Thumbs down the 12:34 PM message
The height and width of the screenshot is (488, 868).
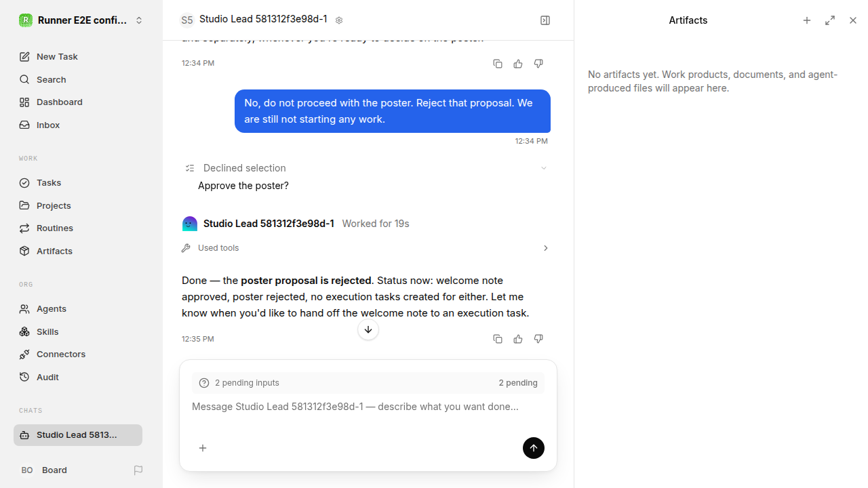[538, 64]
